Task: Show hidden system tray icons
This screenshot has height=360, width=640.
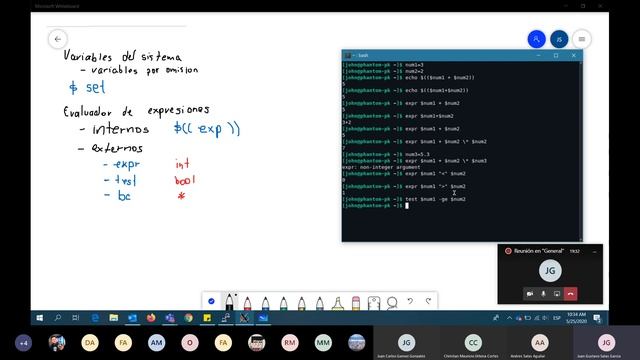Action: tap(509, 318)
